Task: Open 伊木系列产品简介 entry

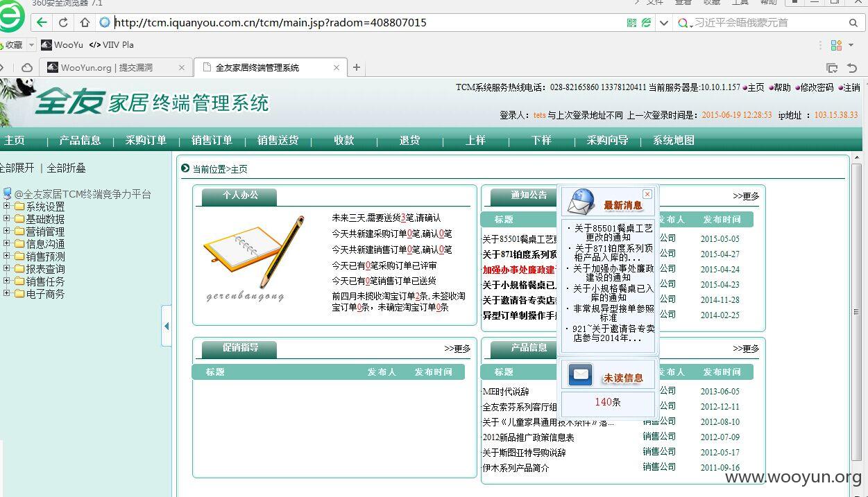Action: point(516,468)
